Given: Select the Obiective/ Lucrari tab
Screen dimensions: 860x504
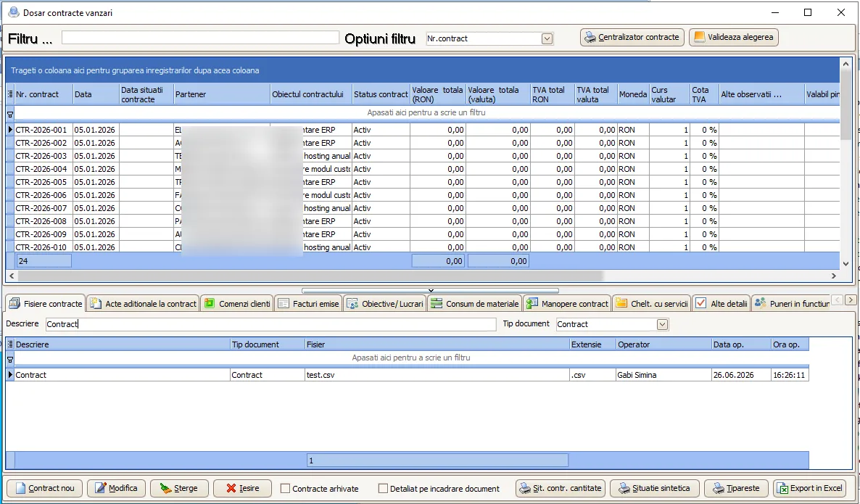Looking at the screenshot, I should pos(385,303).
